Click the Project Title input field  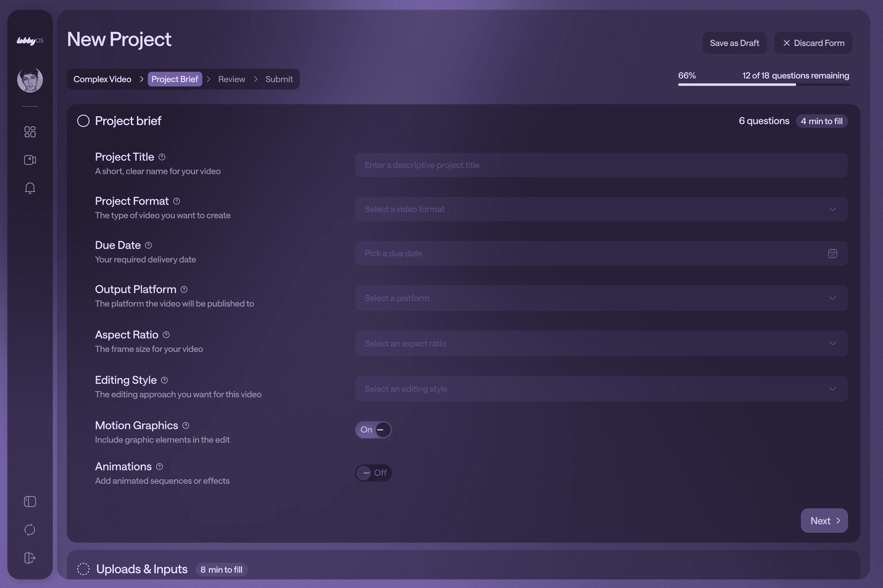(601, 165)
